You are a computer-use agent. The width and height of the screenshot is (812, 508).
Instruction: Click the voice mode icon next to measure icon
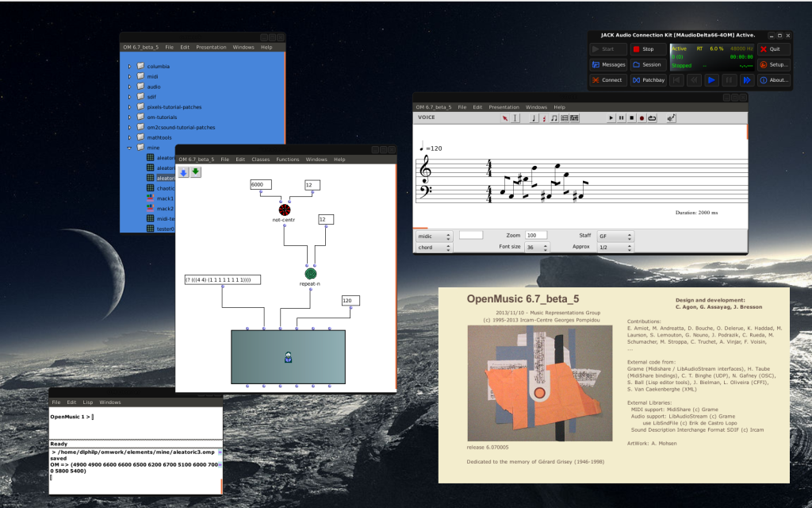pos(574,118)
